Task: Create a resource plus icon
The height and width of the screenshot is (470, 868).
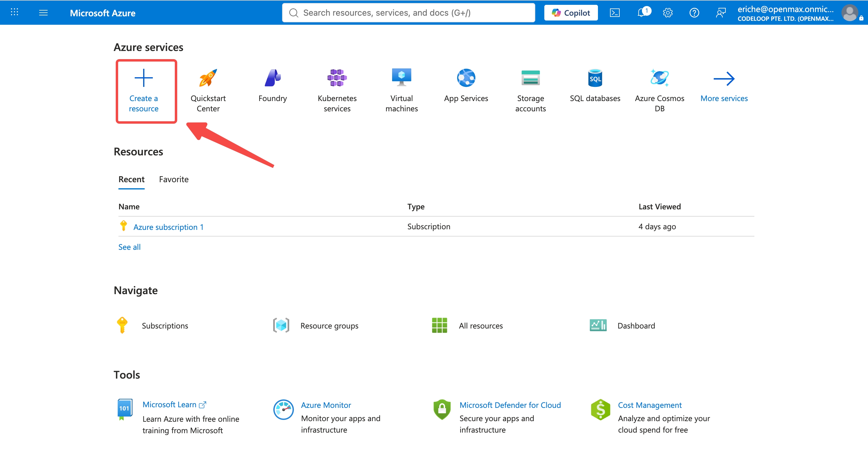Action: click(x=143, y=78)
